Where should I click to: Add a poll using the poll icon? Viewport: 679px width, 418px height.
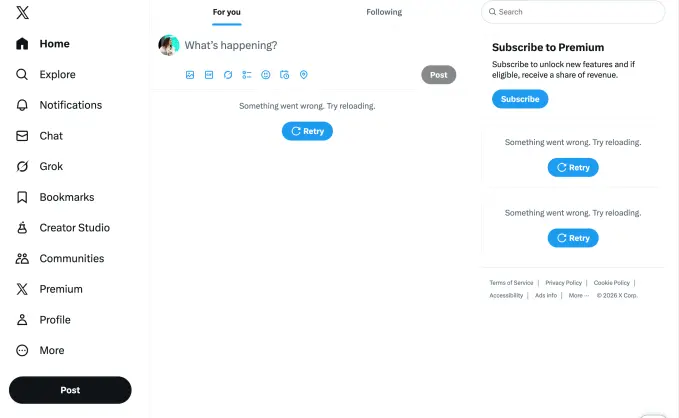click(x=247, y=75)
